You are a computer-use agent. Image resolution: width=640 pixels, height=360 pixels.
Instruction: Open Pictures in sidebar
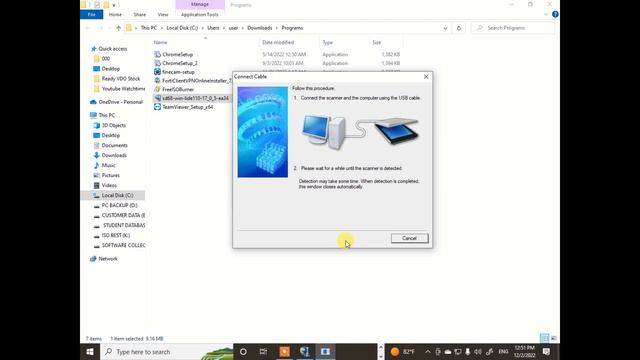(x=111, y=176)
